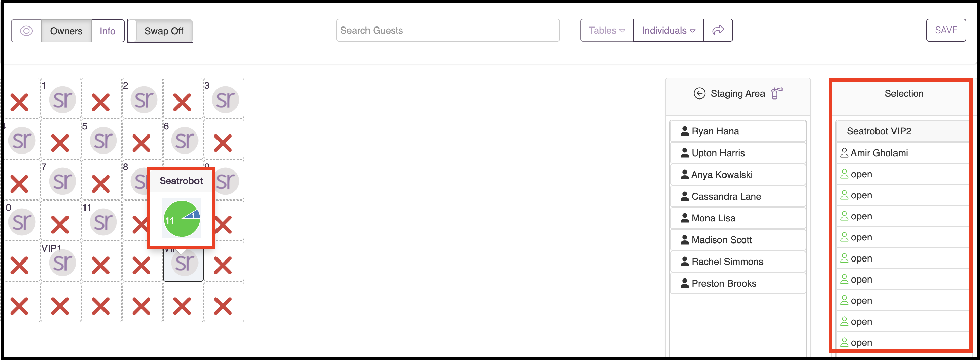Select guest Anya Kowalski
Image resolution: width=980 pixels, height=360 pixels.
pyautogui.click(x=738, y=175)
